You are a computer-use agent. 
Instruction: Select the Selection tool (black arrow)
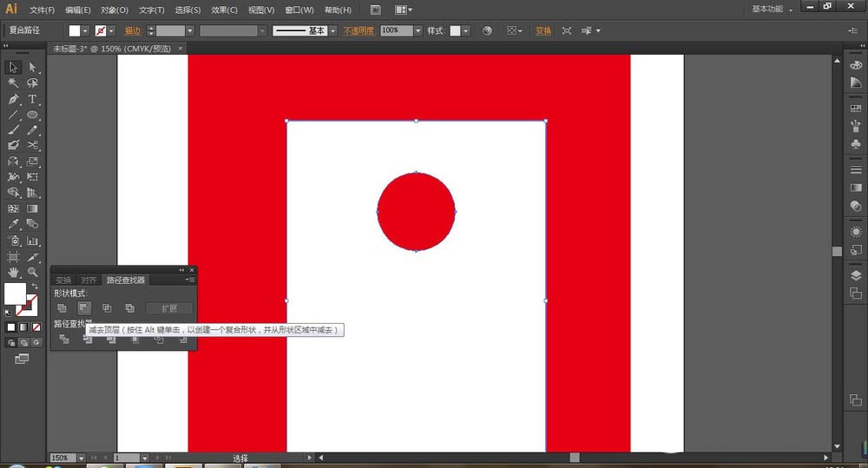pyautogui.click(x=13, y=68)
